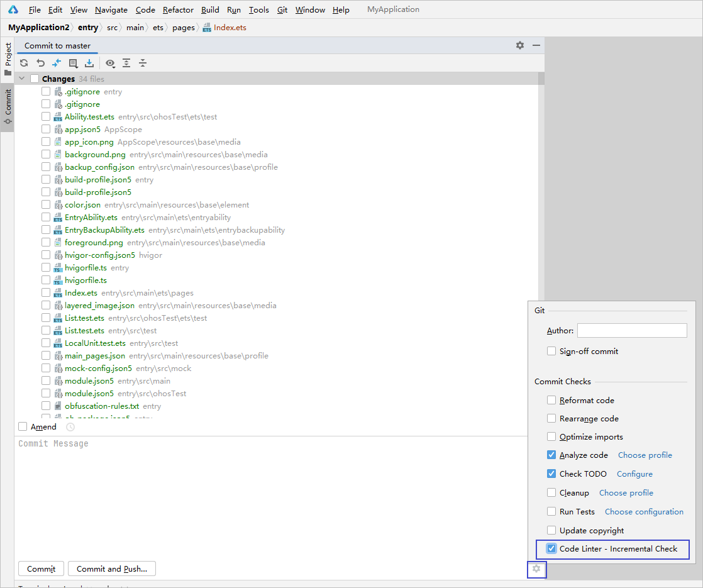Click the Rollback icon in toolbar
The height and width of the screenshot is (588, 703).
tap(40, 63)
